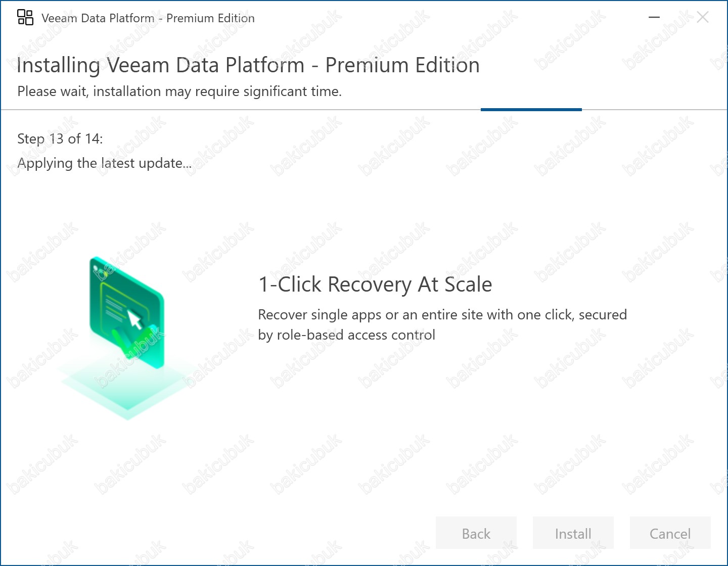Screen dimensions: 728x566
Task: Select the 'Step 13 of 14' label
Action: 60,139
